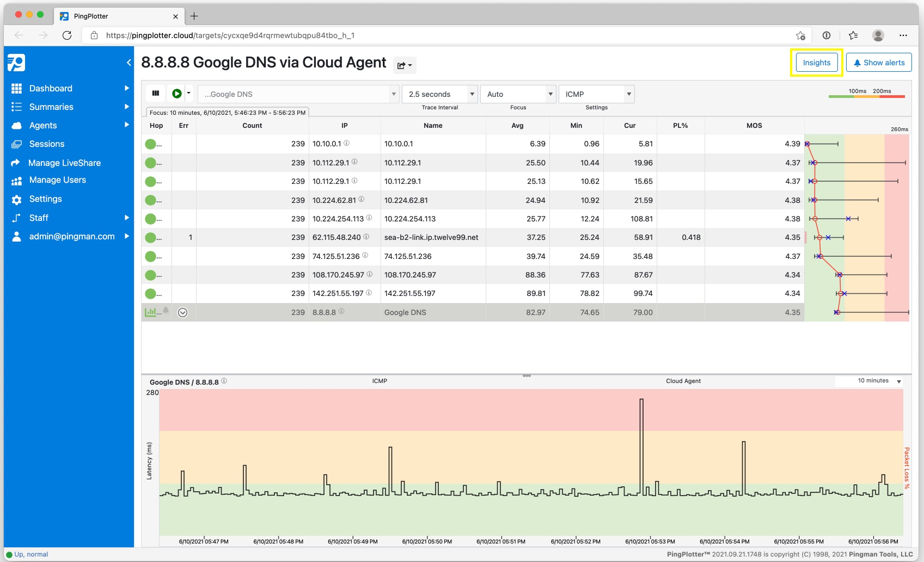Screen dimensions: 924x562
Task: Expand the admin@pingman.com submenu arrow
Action: tap(126, 236)
